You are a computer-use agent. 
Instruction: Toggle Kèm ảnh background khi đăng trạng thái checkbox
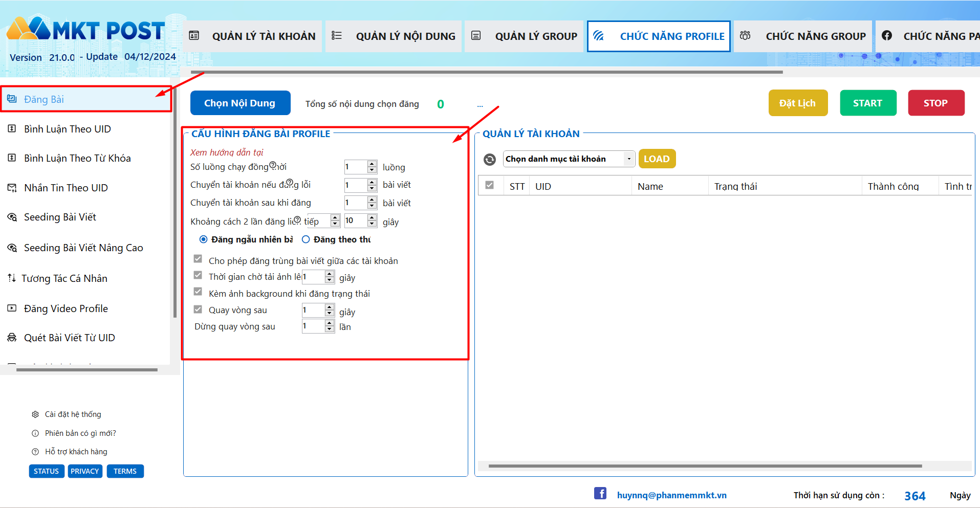click(198, 292)
